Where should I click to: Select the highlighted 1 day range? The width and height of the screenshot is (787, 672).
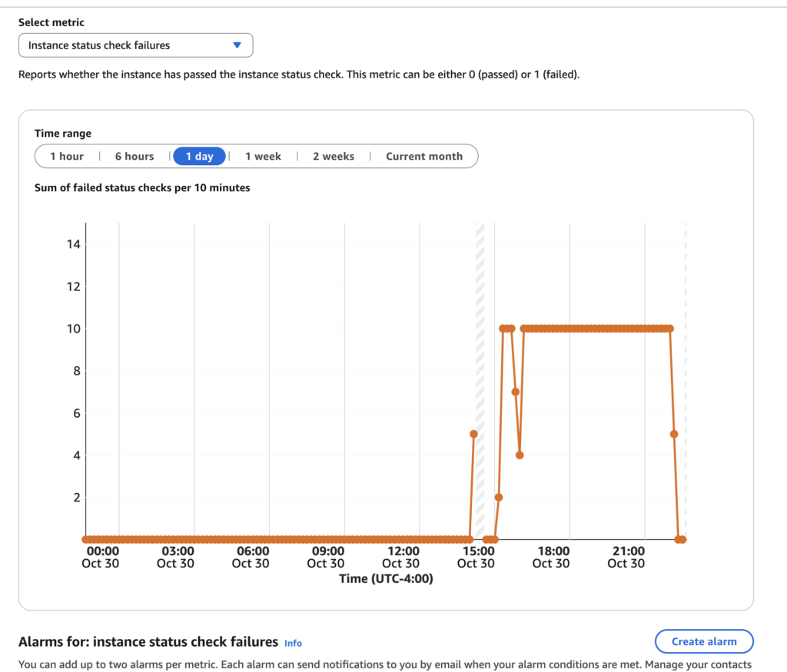199,156
